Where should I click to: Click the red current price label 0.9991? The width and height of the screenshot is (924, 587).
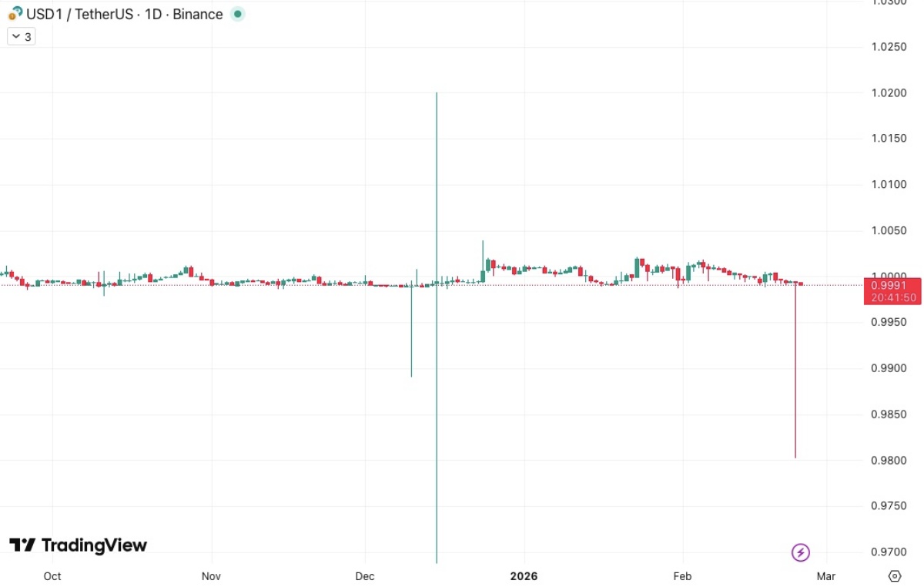point(892,286)
